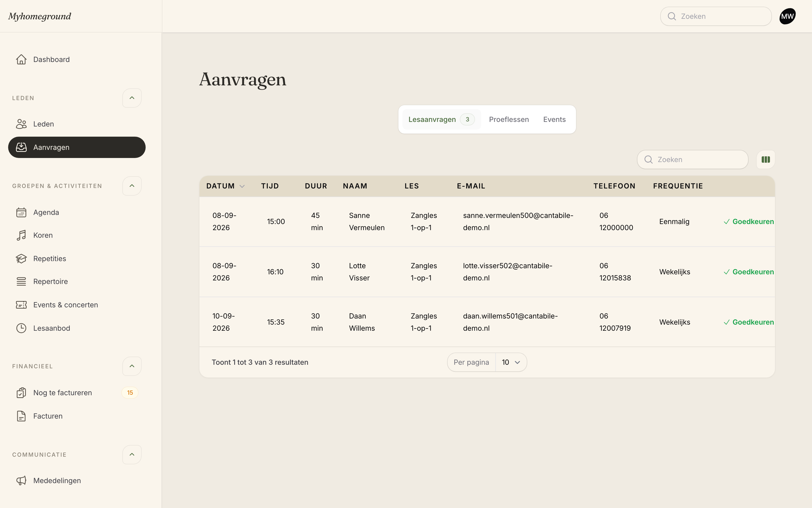Click the magnifier icon in table search
The image size is (812, 508).
pyautogui.click(x=649, y=160)
